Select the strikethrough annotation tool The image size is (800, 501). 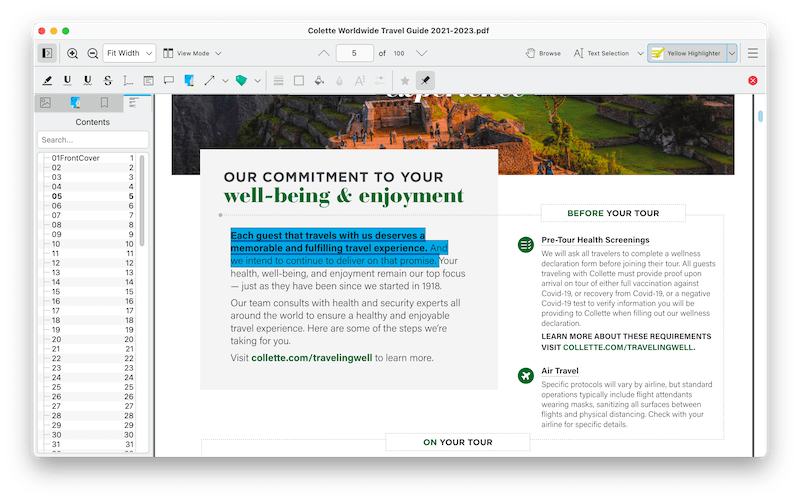[x=107, y=80]
